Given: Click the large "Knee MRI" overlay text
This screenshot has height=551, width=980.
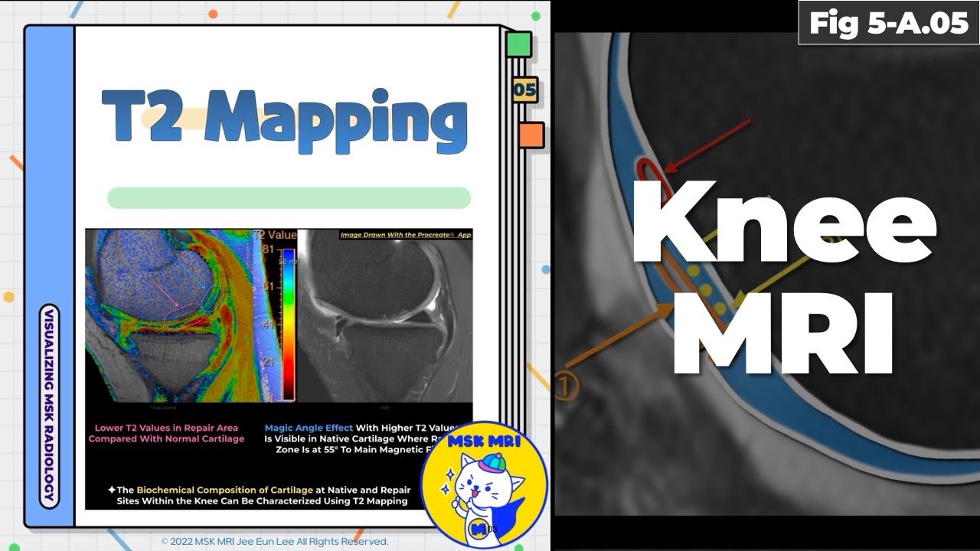Looking at the screenshot, I should (x=783, y=276).
